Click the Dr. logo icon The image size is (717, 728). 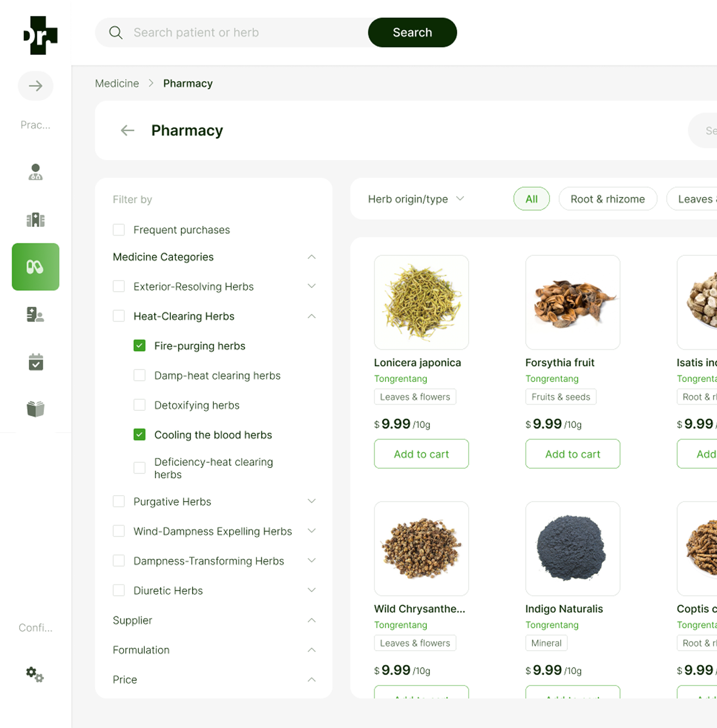click(x=41, y=35)
